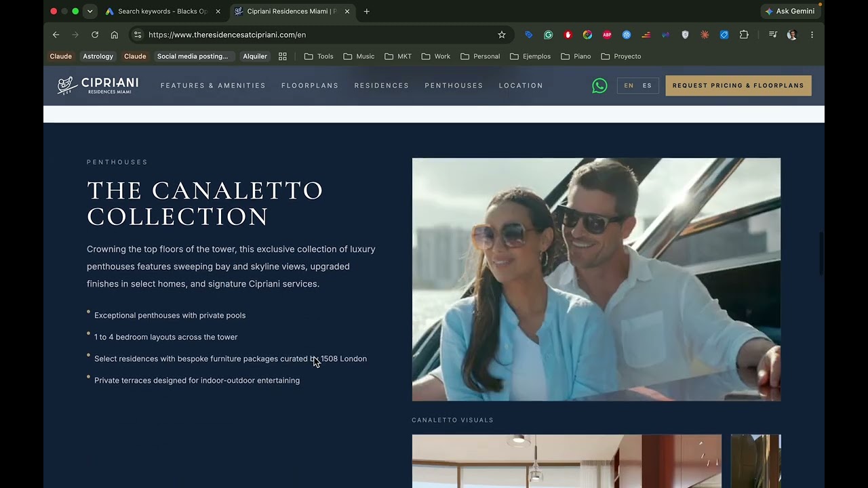This screenshot has width=868, height=488.
Task: Open the red hand blocker extension
Action: tap(568, 35)
